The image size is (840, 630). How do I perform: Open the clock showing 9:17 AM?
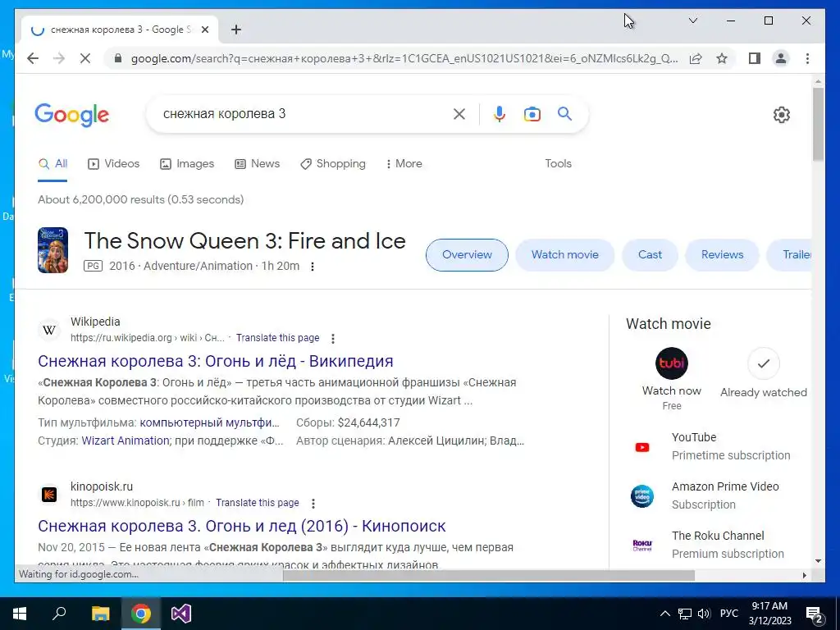(x=769, y=614)
